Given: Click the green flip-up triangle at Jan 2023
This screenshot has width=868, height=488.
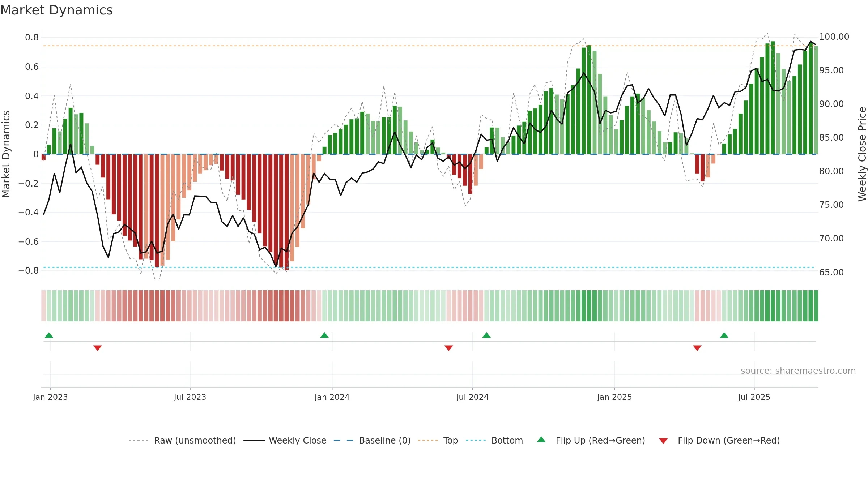Looking at the screenshot, I should pos(49,335).
